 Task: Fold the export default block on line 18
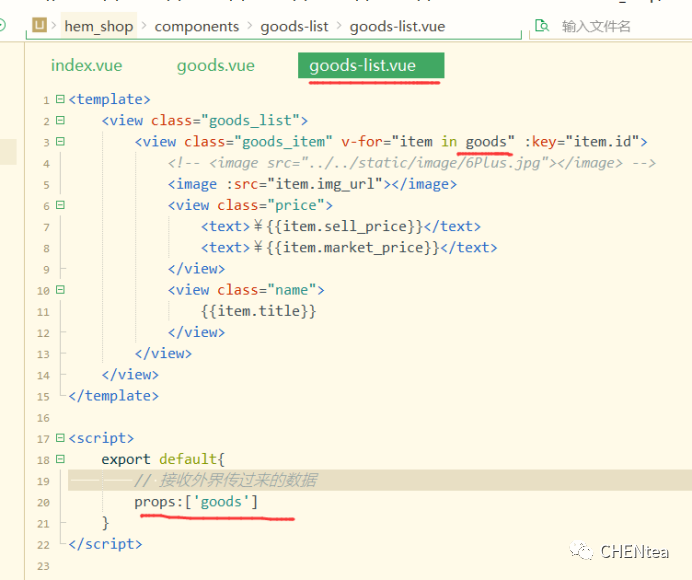[60, 459]
